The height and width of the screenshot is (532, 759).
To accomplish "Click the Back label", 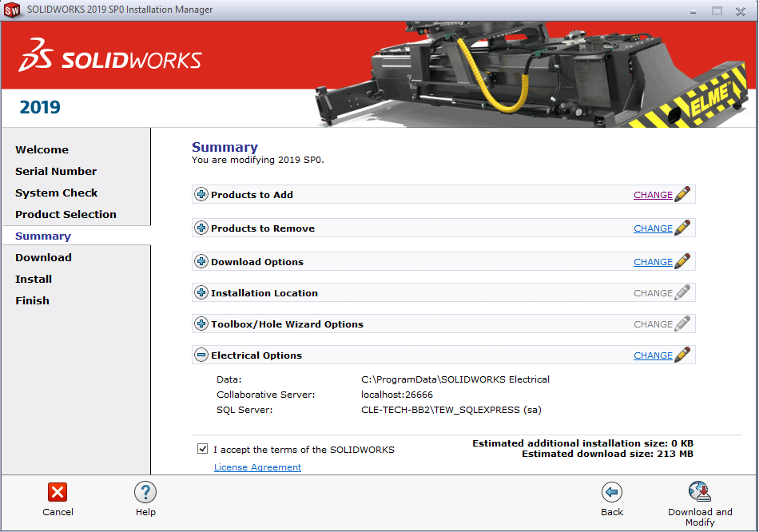I will pos(612,512).
